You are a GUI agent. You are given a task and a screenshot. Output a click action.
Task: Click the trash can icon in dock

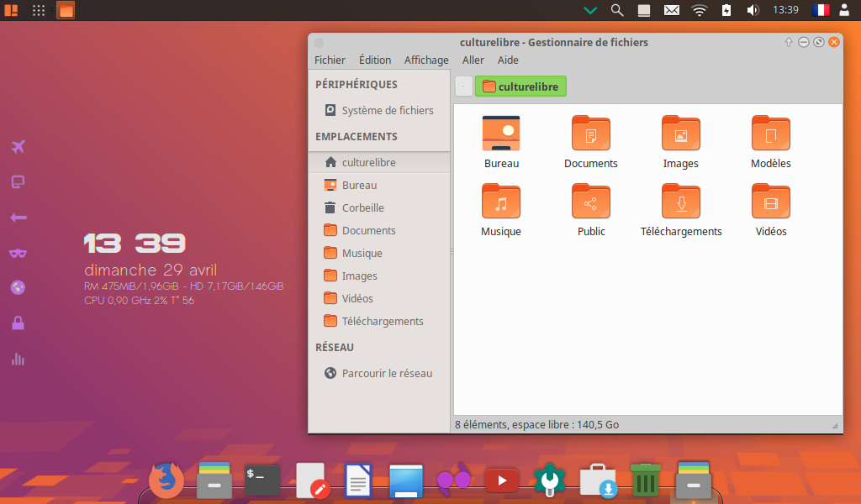click(x=645, y=480)
